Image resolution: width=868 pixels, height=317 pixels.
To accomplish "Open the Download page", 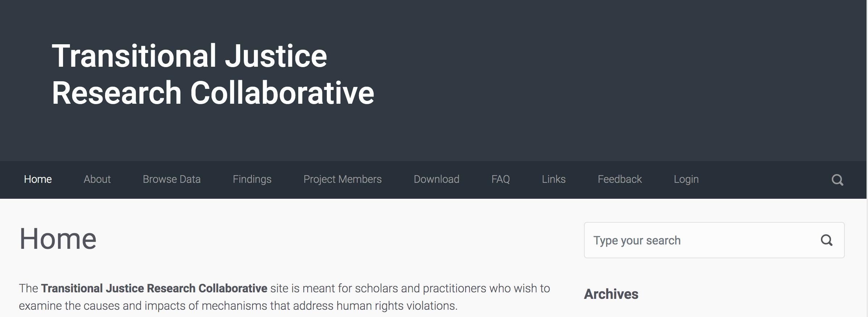I will (437, 179).
